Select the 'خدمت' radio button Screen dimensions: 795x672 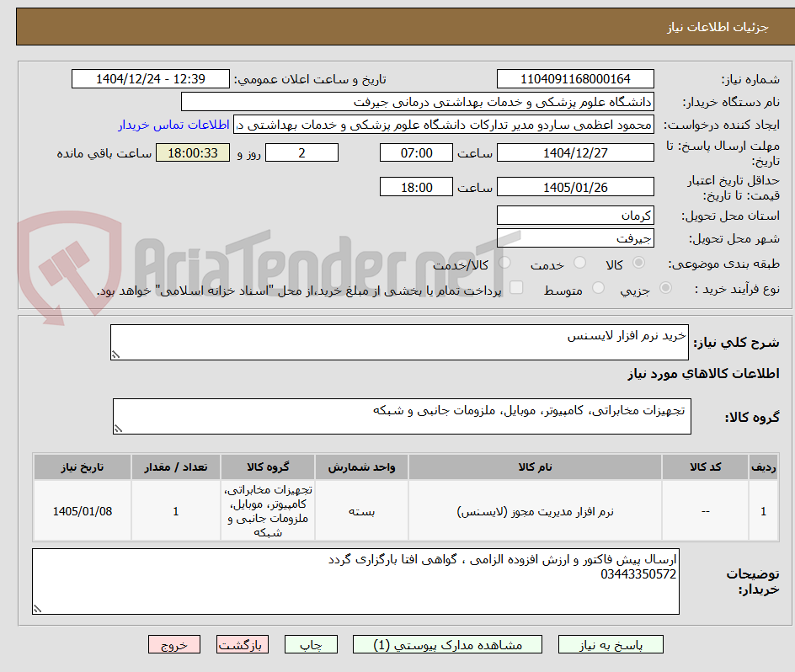coord(579,263)
